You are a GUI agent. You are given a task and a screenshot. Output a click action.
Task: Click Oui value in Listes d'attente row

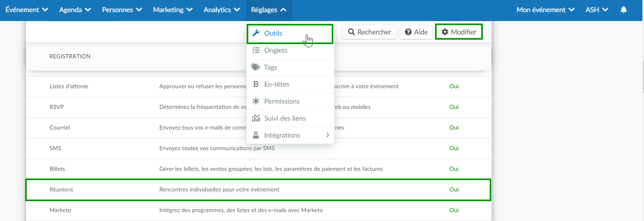click(x=454, y=86)
